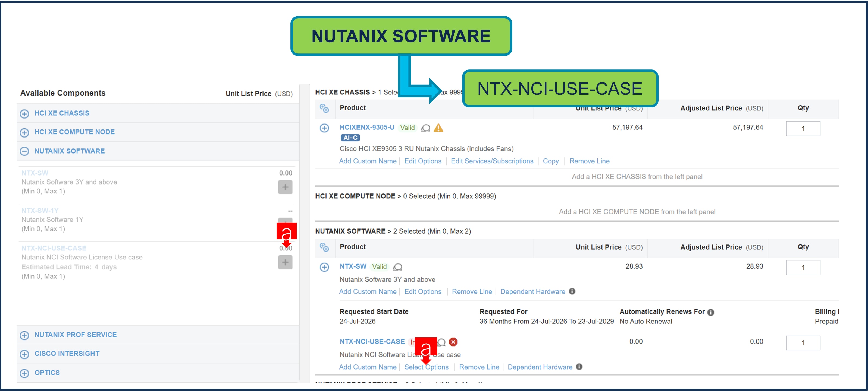Click 'Estimated Lead Time: 4 days' text

[x=69, y=267]
